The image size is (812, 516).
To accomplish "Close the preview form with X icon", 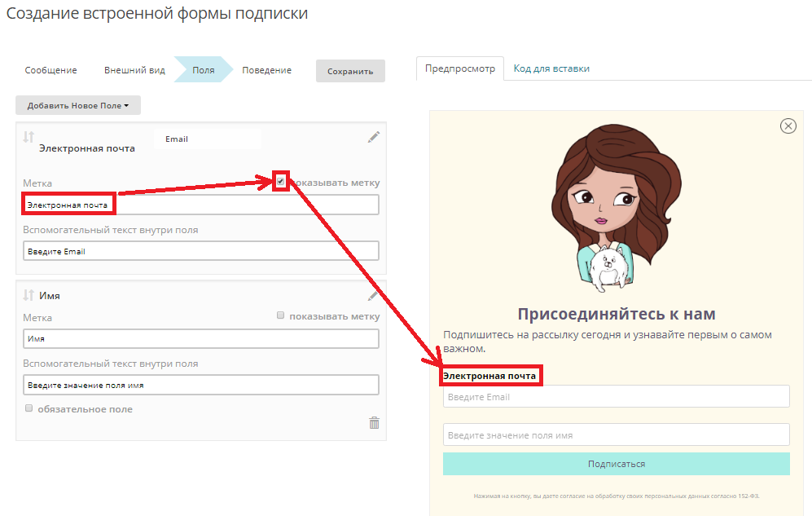I will tap(788, 126).
